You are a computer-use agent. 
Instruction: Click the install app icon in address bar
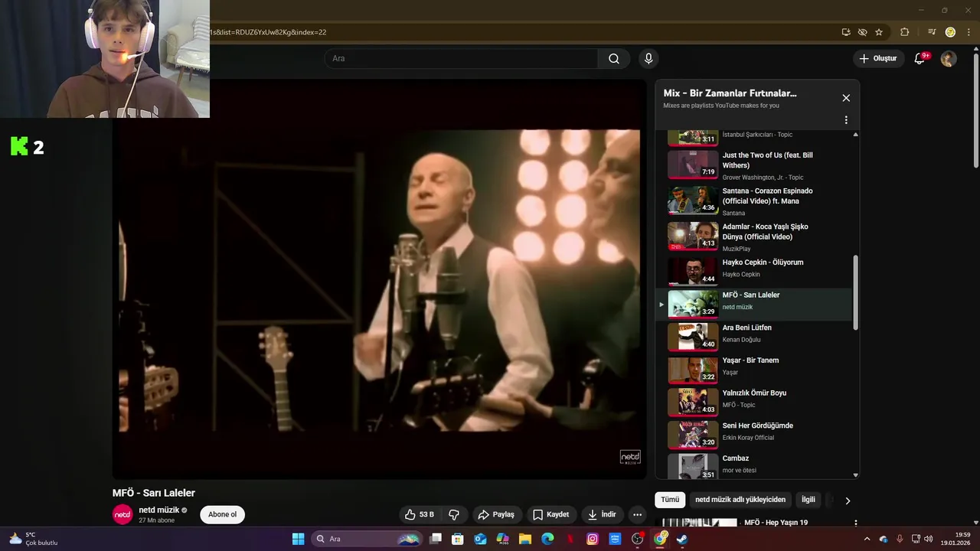point(846,32)
